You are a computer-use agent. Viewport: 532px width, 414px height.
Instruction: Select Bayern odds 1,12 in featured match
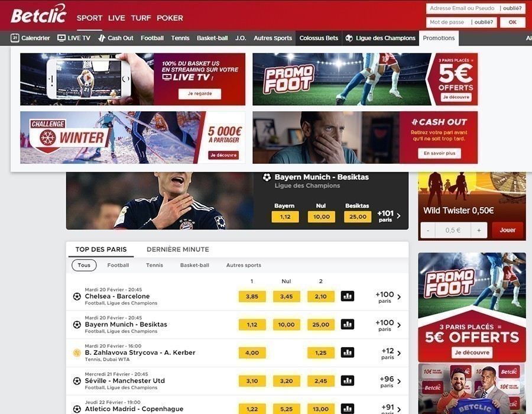[285, 217]
